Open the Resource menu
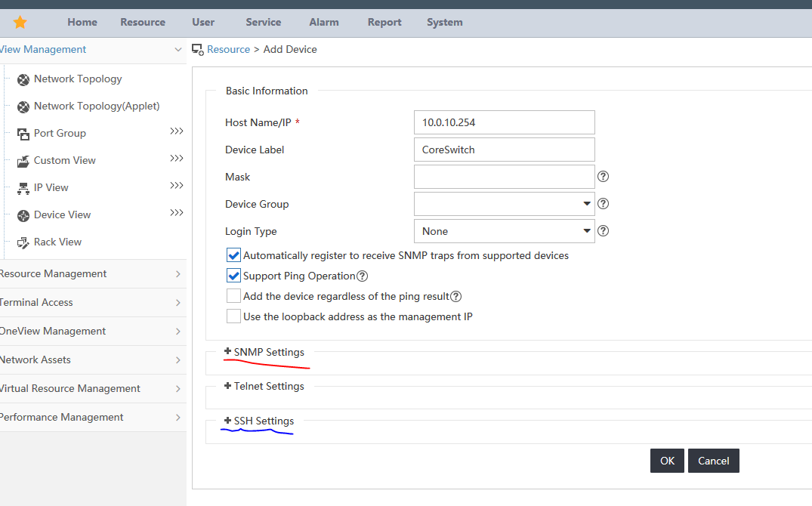 tap(143, 22)
